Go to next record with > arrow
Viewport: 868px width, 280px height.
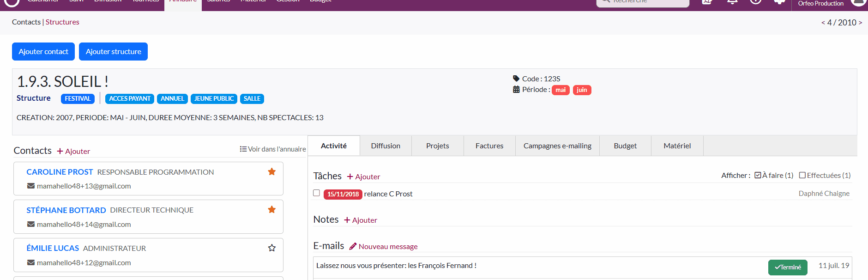(860, 23)
